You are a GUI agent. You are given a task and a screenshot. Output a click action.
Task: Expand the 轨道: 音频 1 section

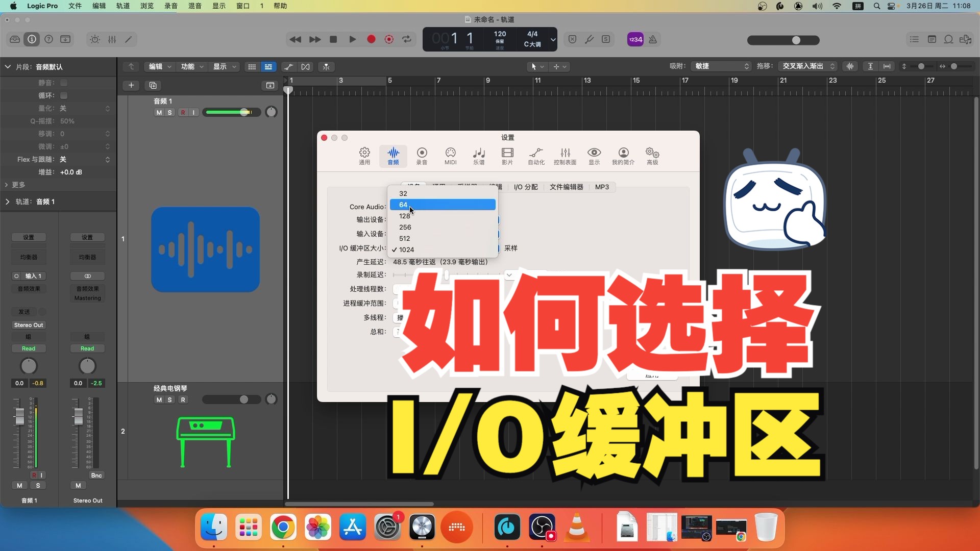coord(7,202)
